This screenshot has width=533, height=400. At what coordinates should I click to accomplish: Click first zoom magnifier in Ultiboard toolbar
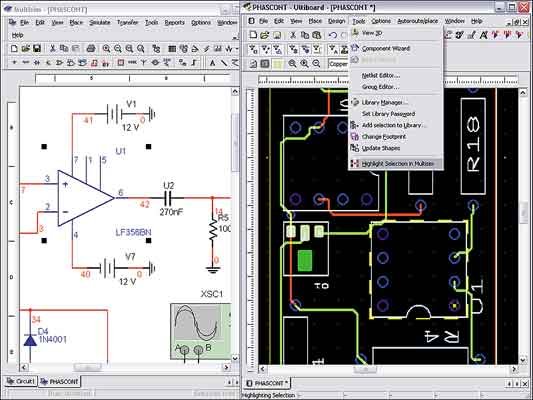(292, 64)
